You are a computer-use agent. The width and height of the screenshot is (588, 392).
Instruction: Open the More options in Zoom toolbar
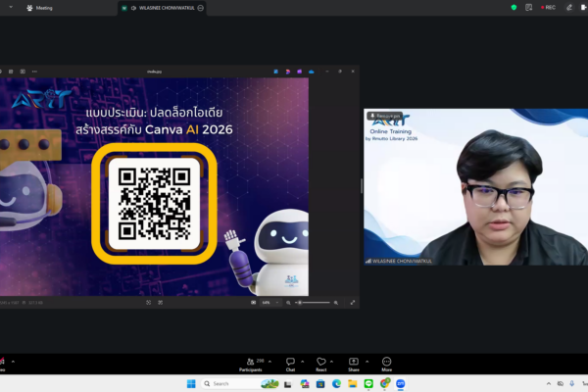click(x=387, y=364)
